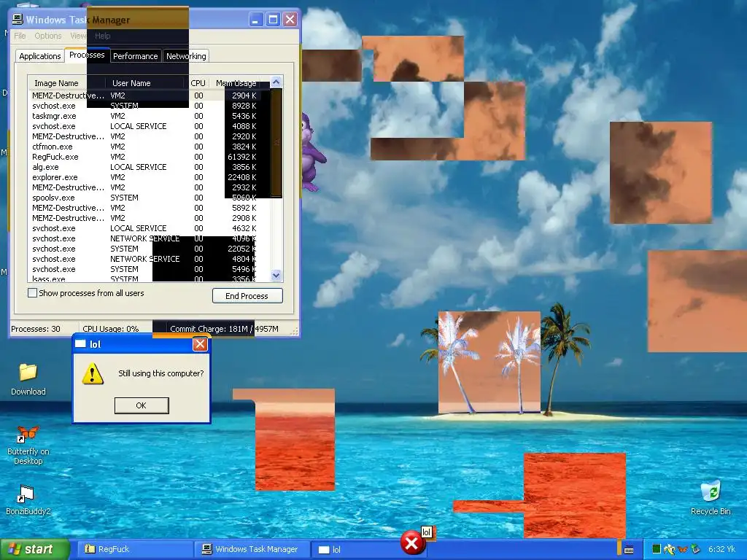
Task: Click Processes: 30 in status bar
Action: 36,329
